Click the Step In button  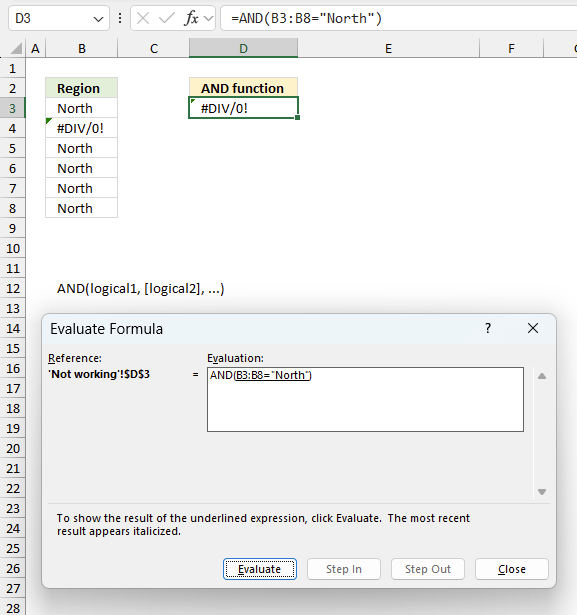[344, 569]
